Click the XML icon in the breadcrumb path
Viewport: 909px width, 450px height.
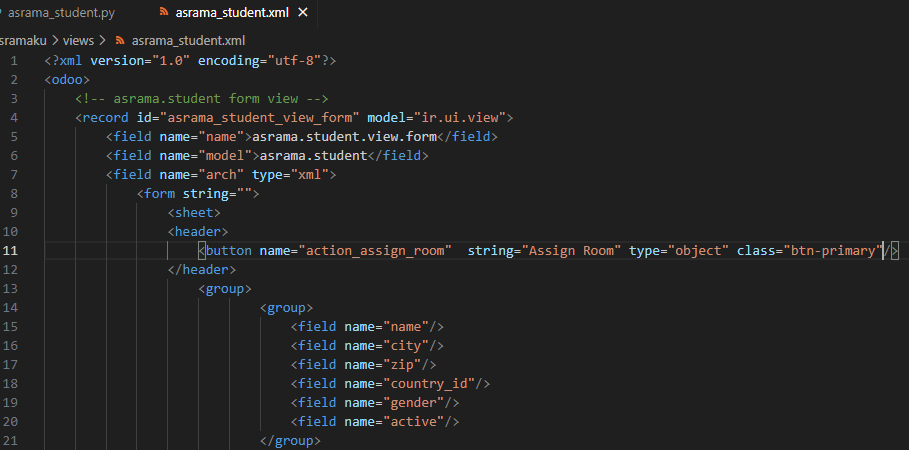pos(121,41)
